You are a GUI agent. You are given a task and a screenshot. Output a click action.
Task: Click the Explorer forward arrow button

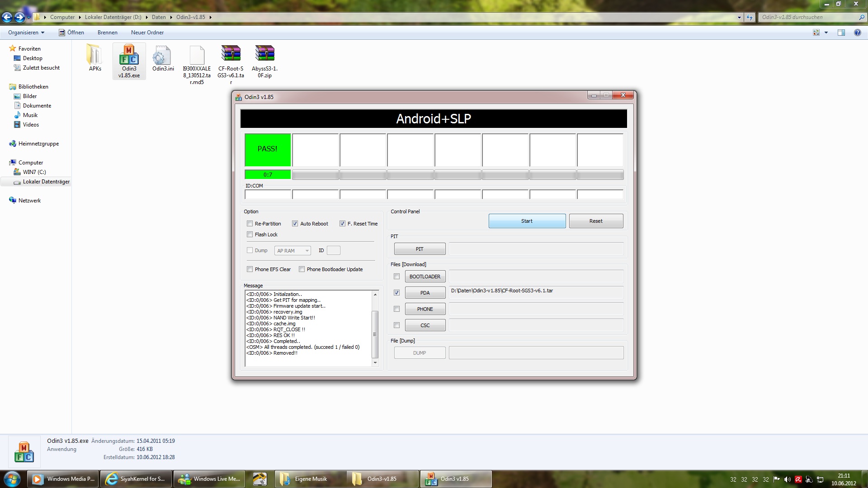[x=19, y=17]
